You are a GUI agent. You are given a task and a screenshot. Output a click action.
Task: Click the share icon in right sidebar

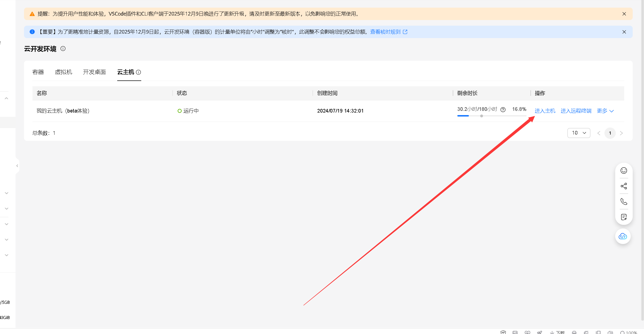pos(624,186)
